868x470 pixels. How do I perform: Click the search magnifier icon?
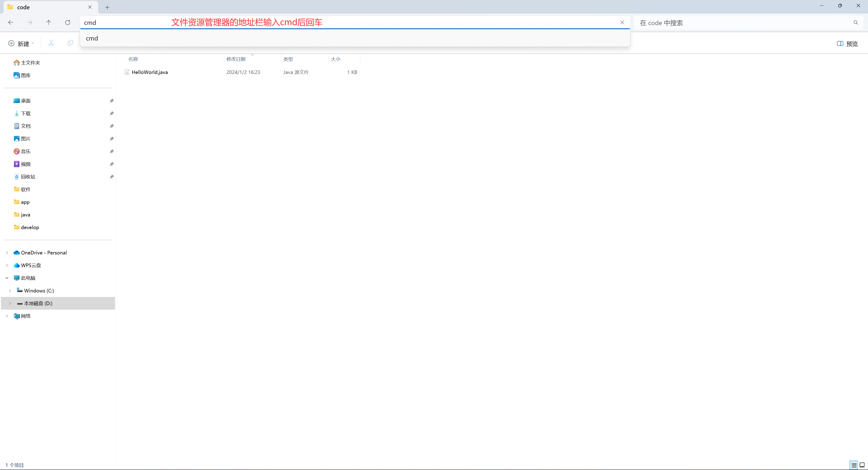[856, 23]
